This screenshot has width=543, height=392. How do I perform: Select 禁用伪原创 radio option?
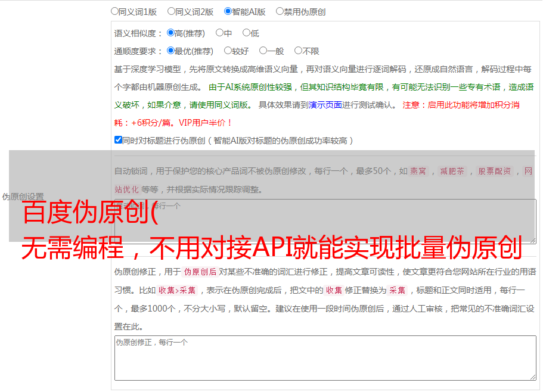click(x=280, y=11)
